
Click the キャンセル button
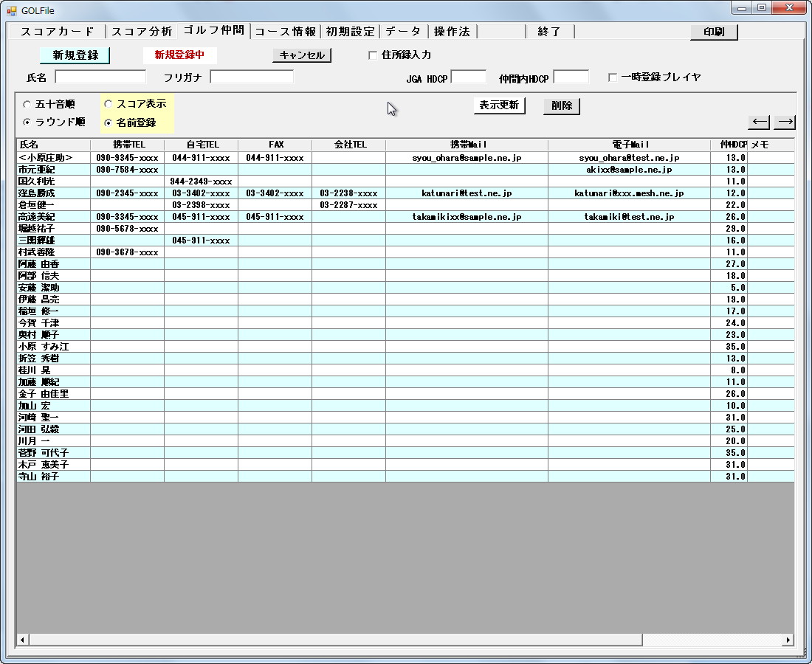click(302, 55)
